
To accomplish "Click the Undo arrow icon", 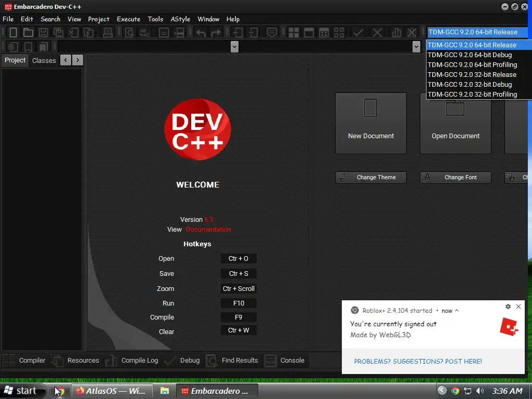I will pyautogui.click(x=201, y=33).
